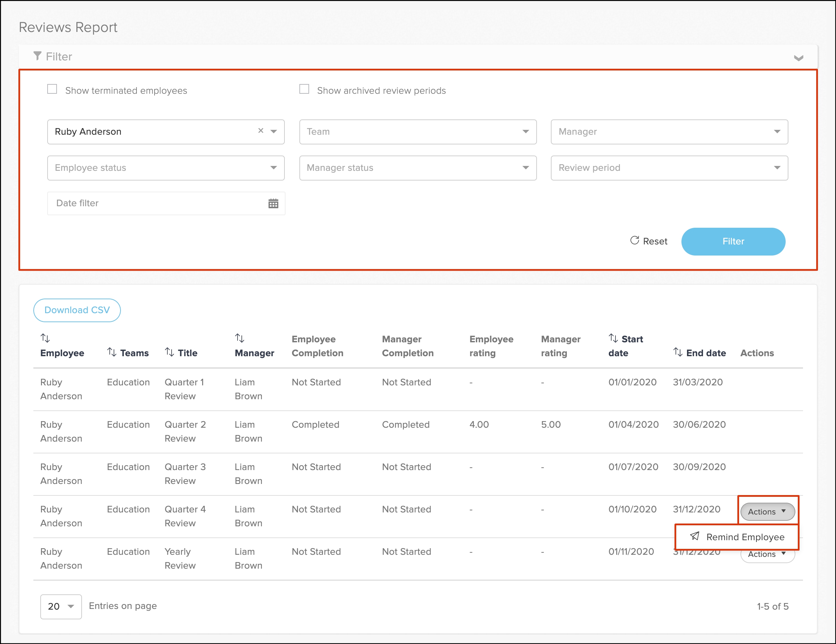This screenshot has width=836, height=644.
Task: Open Actions dropdown for Yearly Review
Action: (x=768, y=556)
